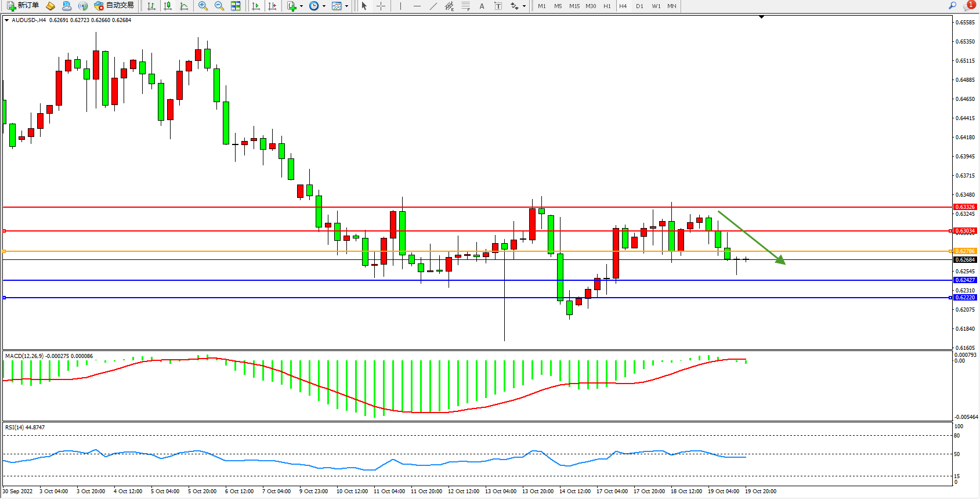
Task: Open the search magnifier icon
Action: point(952,6)
